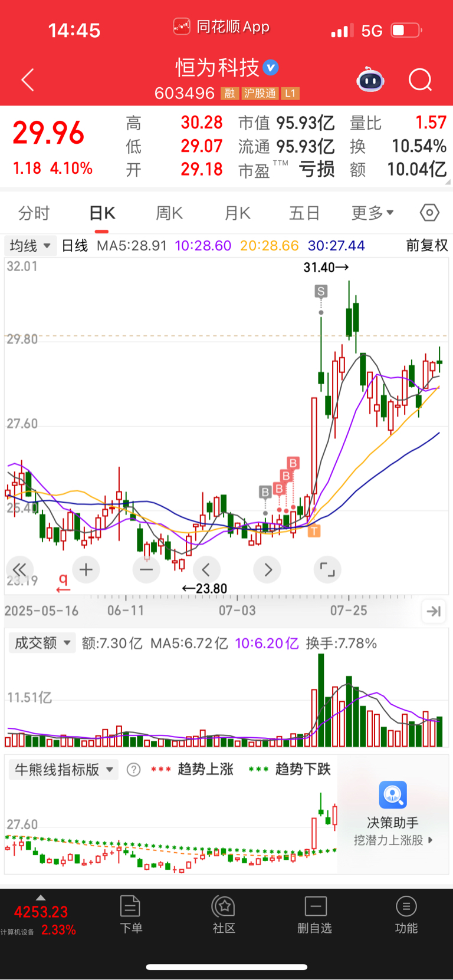Open the robot AI assistant icon
The height and width of the screenshot is (980, 453).
[x=370, y=80]
